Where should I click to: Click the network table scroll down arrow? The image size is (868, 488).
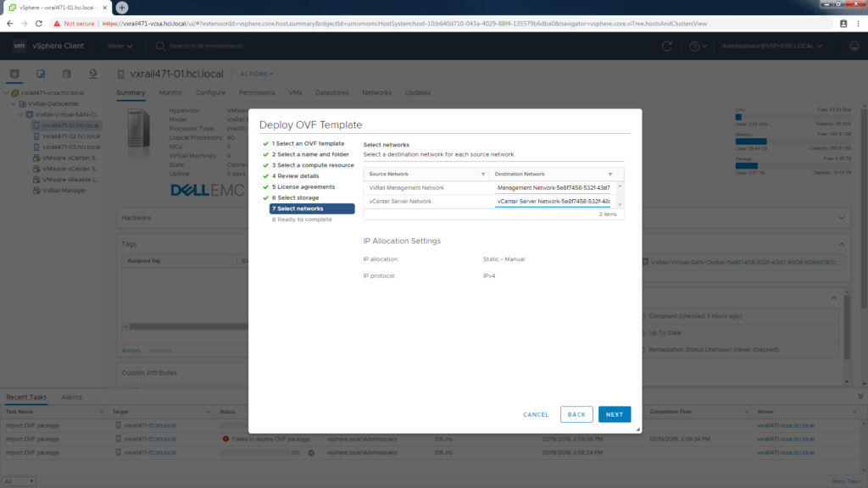click(620, 205)
